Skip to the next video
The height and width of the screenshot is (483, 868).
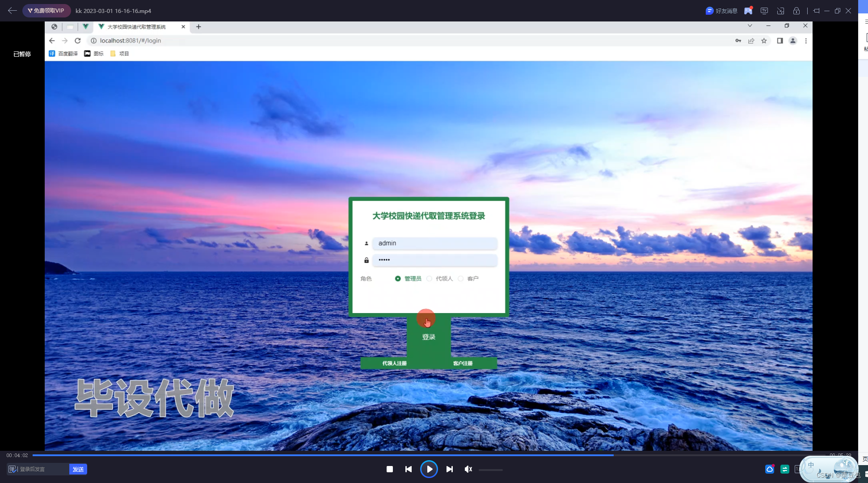450,469
